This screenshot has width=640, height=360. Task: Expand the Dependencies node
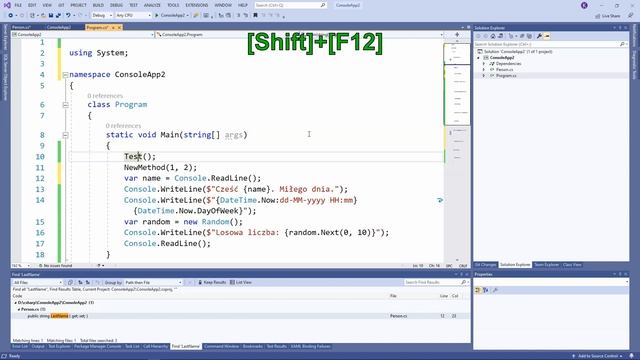484,64
